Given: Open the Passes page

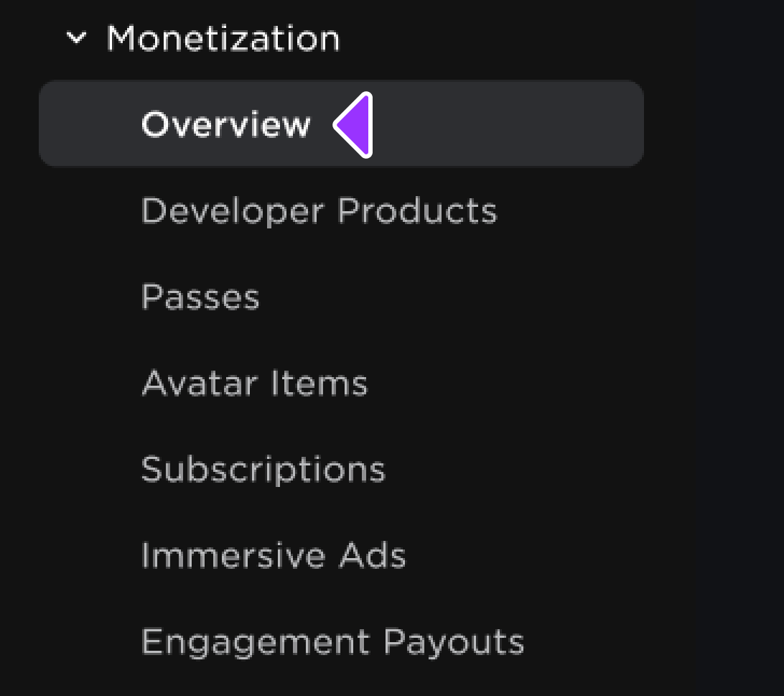Looking at the screenshot, I should click(x=200, y=297).
